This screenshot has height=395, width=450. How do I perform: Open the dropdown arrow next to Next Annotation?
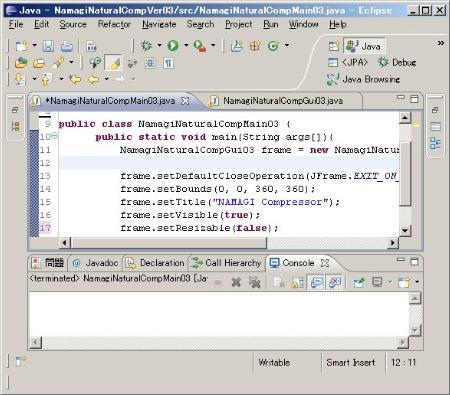tap(34, 79)
